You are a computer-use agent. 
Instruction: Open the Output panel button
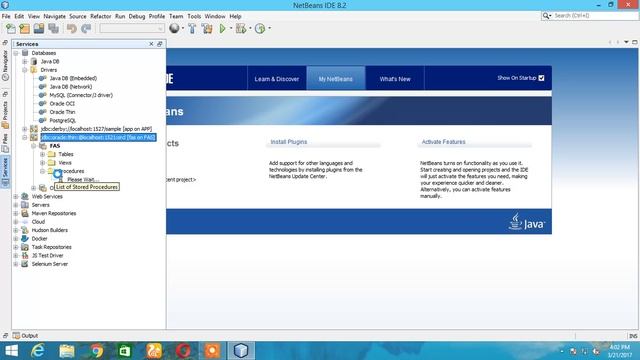click(25, 336)
